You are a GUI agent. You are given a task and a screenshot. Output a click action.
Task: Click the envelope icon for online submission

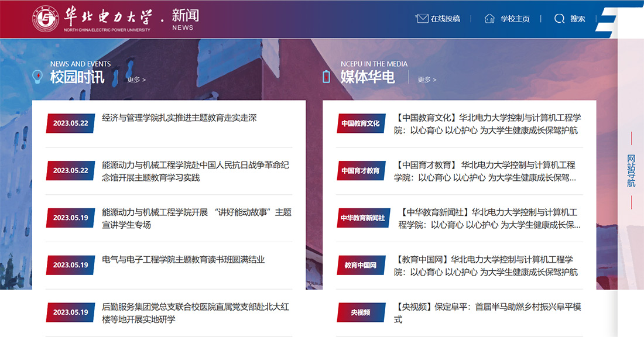coord(422,19)
